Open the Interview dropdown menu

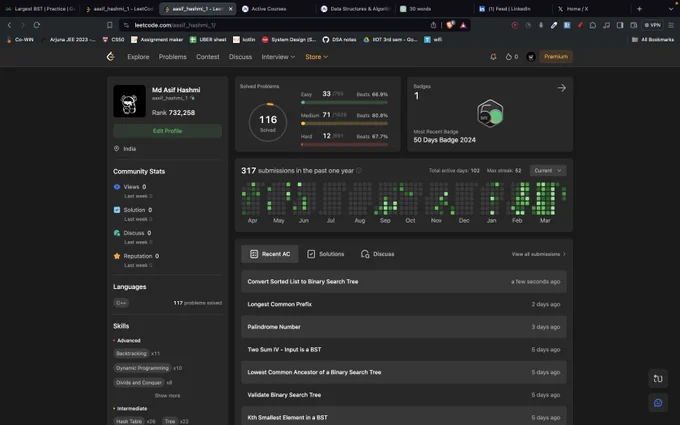click(278, 57)
